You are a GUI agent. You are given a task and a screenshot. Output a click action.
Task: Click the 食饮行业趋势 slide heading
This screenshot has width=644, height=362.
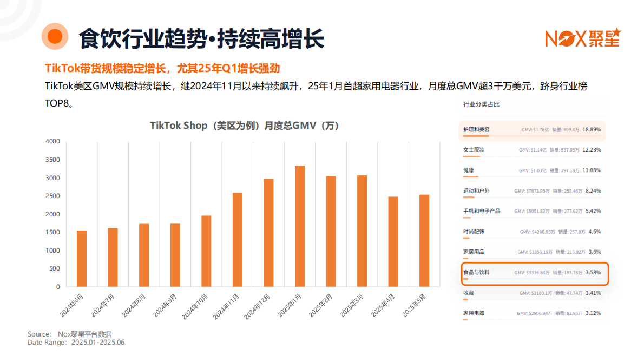tap(201, 38)
